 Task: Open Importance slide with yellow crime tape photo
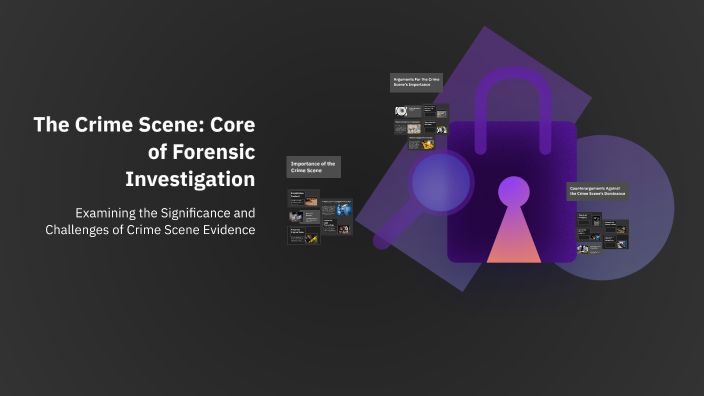(x=304, y=235)
